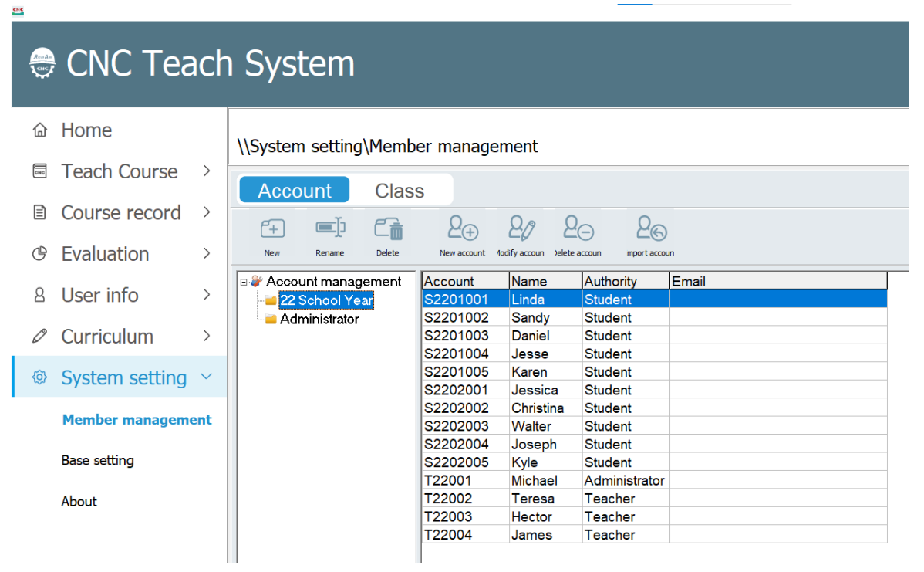
Task: Click the Home house icon
Action: pyautogui.click(x=39, y=130)
